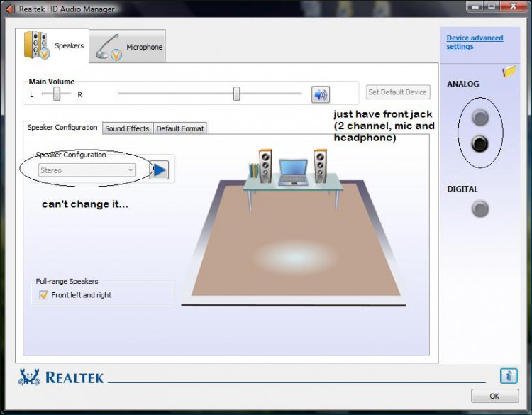Close the Realtek HD Audio Manager window
This screenshot has height=415, width=532.
[x=513, y=6]
